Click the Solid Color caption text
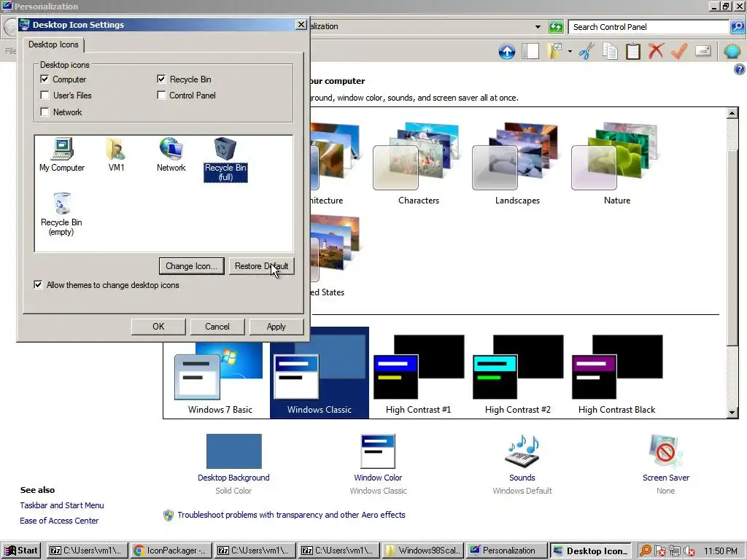 [233, 491]
